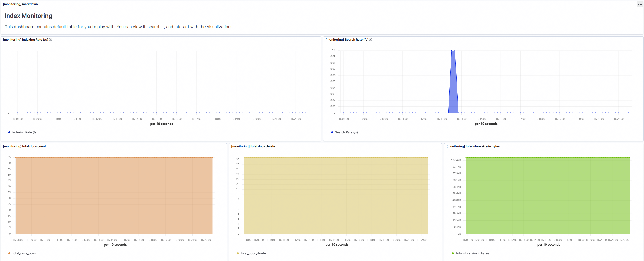Toggle the total_docs_count legend series
Image resolution: width=644 pixels, height=261 pixels.
(x=24, y=253)
